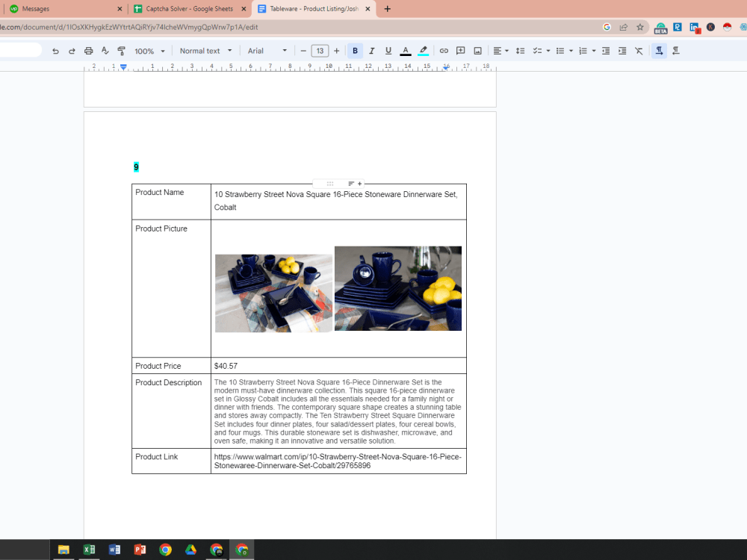Viewport: 747px width, 560px height.
Task: Insert a bulleted list
Action: (560, 51)
